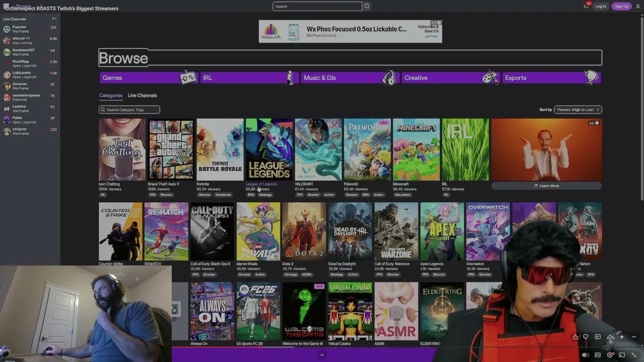Open NiceWigg's channel avatar
Image resolution: width=644 pixels, height=362 pixels.
point(7,63)
